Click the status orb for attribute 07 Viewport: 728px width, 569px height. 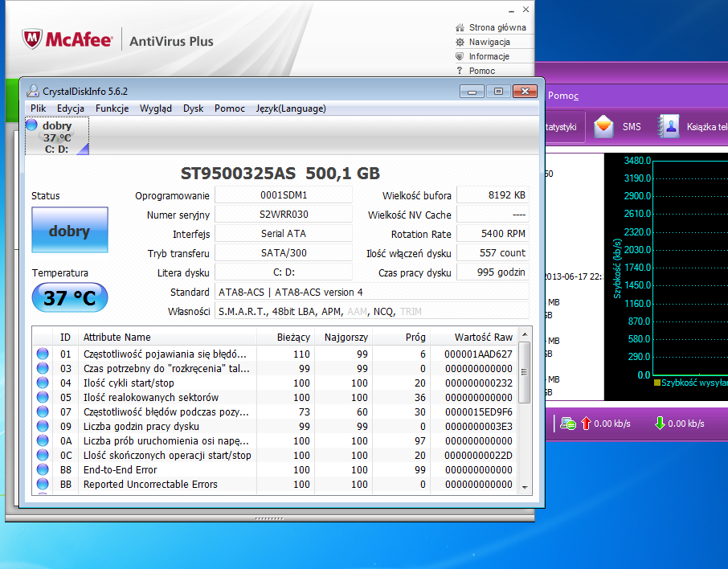(x=43, y=411)
